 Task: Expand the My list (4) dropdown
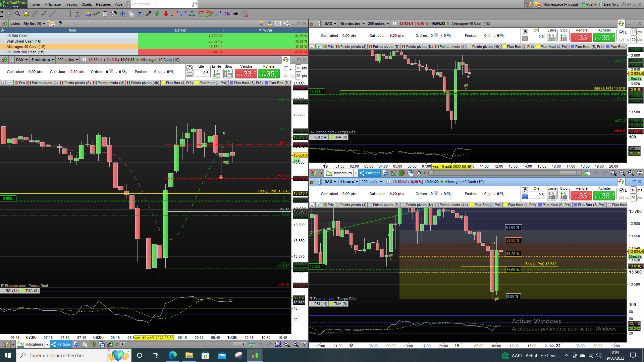point(34,23)
